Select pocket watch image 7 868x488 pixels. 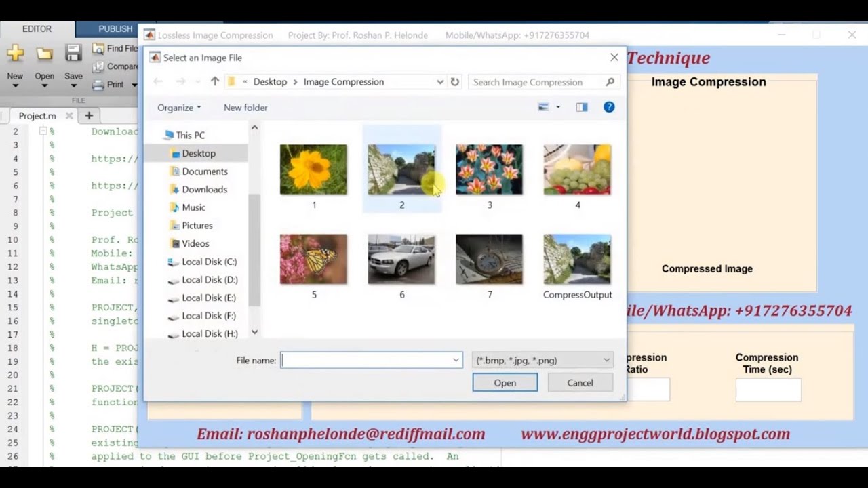(489, 259)
